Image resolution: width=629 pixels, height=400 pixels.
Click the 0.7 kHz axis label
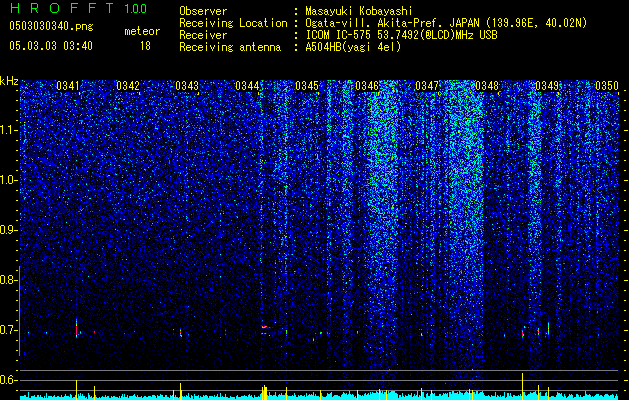9,330
